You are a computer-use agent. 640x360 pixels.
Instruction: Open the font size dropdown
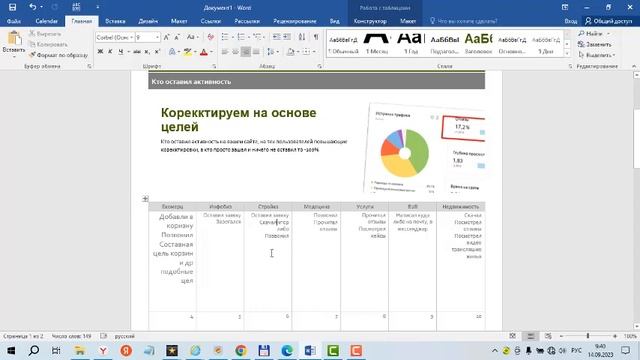pyautogui.click(x=158, y=37)
